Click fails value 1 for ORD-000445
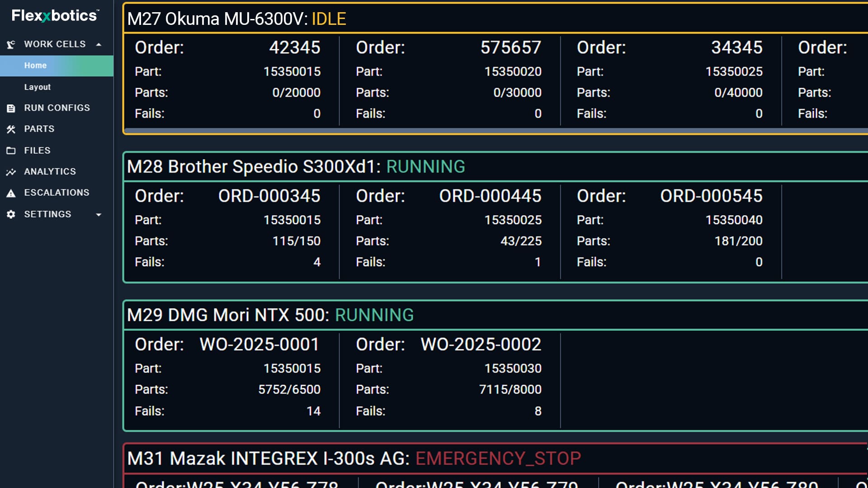Screen dimensions: 868x488 538,262
